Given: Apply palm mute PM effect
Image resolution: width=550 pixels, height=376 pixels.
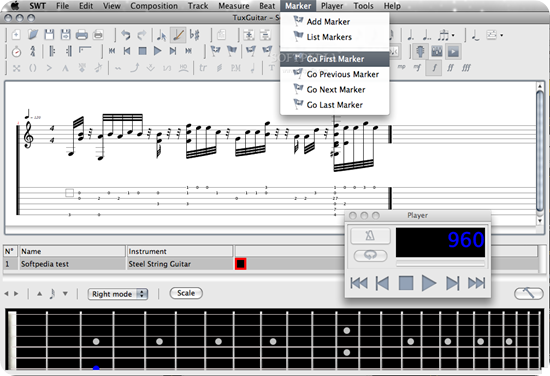Looking at the screenshot, I should point(236,67).
